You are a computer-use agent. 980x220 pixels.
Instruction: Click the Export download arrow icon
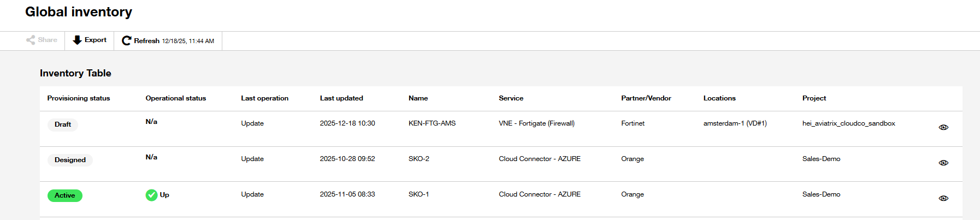tap(77, 40)
